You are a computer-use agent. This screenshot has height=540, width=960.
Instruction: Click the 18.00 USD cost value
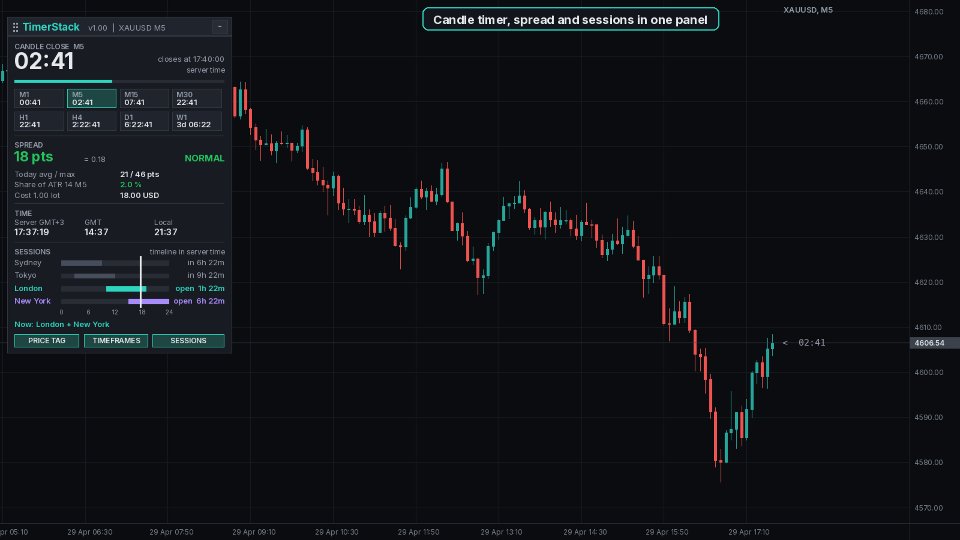pyautogui.click(x=140, y=195)
